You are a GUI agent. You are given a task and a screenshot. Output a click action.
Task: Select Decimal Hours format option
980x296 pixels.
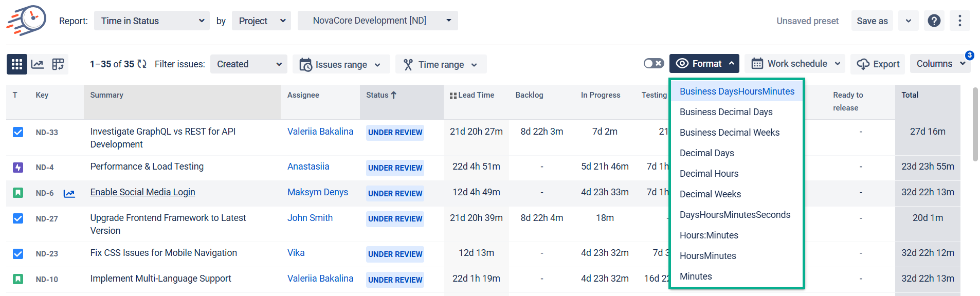tap(709, 174)
